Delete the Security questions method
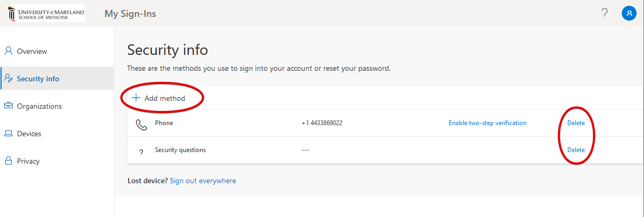 tap(576, 150)
